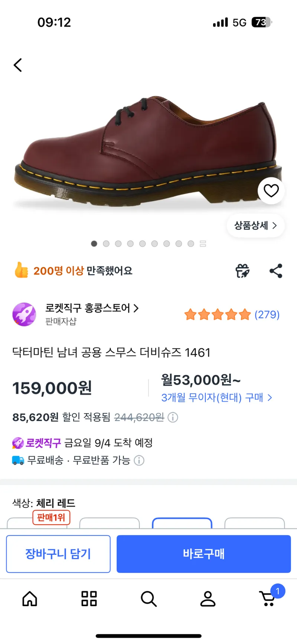Screen dimensions: 297x644
Task: Expand 상품상세 product details
Action: (x=256, y=225)
